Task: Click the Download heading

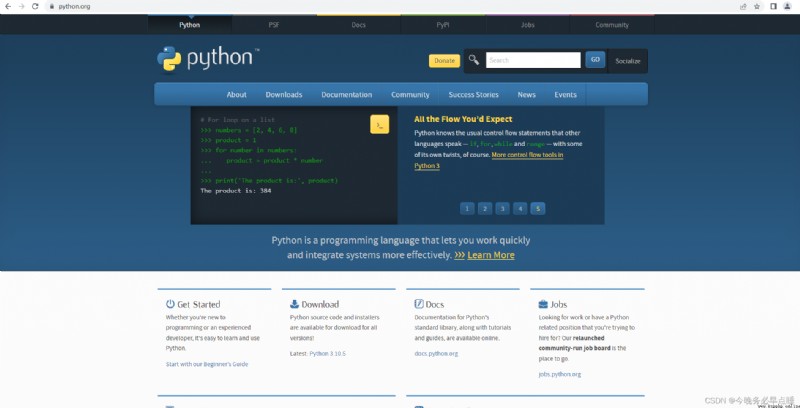Action: pyautogui.click(x=320, y=304)
